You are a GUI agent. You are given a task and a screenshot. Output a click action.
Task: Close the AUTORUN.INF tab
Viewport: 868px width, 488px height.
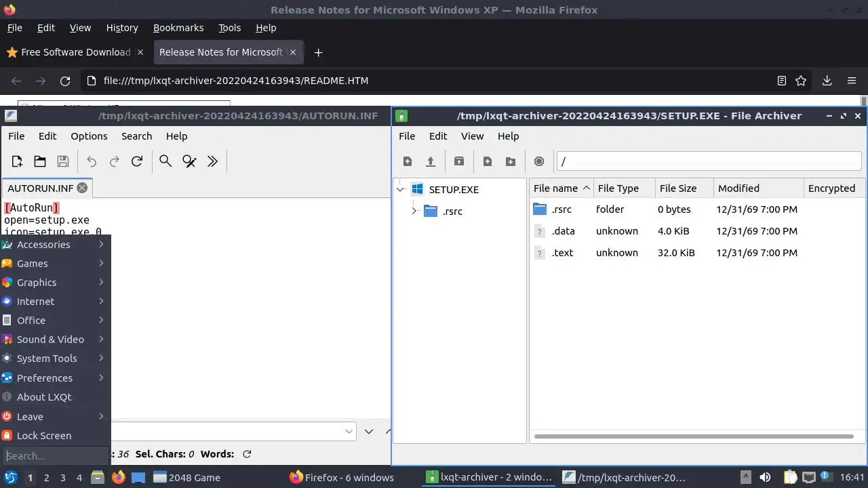click(82, 188)
